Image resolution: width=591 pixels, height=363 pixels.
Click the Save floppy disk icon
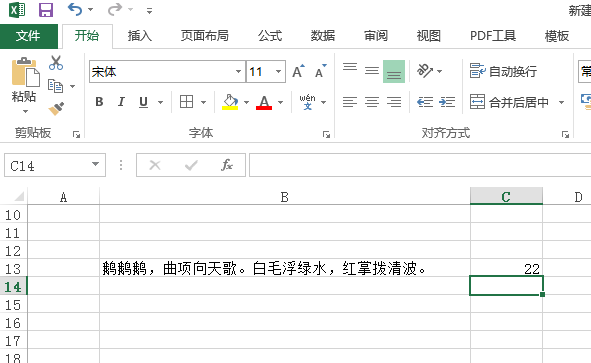click(x=46, y=10)
